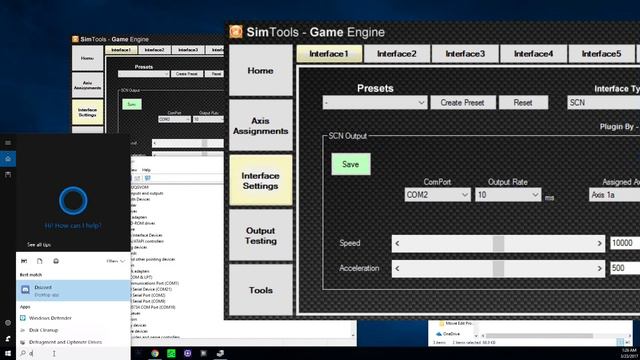Filter search results by web icon
This screenshot has height=360, width=640.
56,261
